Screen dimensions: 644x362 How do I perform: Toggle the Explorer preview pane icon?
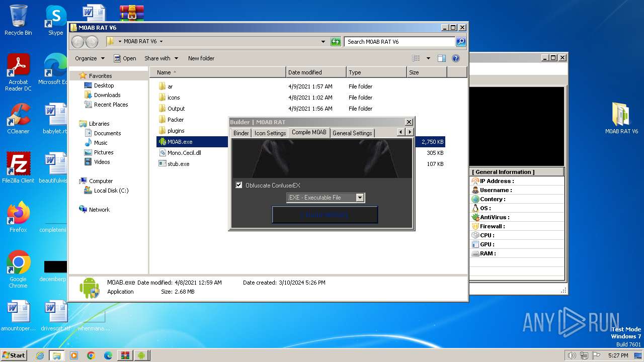pyautogui.click(x=441, y=58)
